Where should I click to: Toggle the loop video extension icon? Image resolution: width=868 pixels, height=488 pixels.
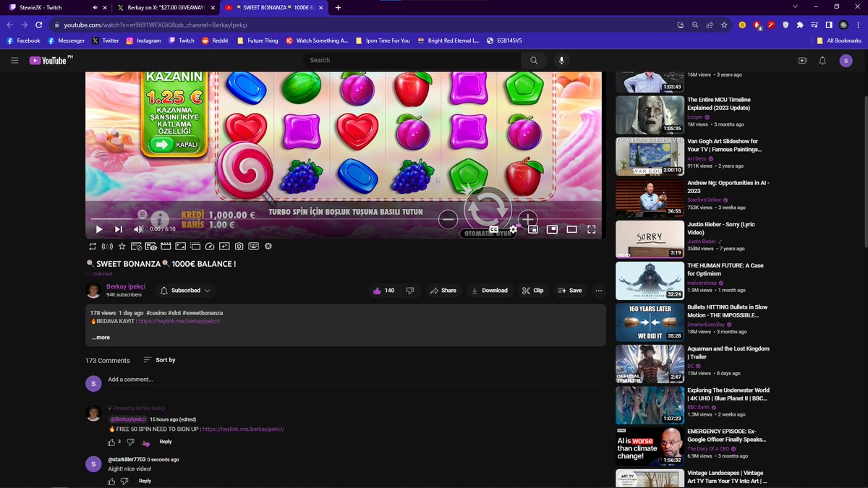(x=93, y=247)
